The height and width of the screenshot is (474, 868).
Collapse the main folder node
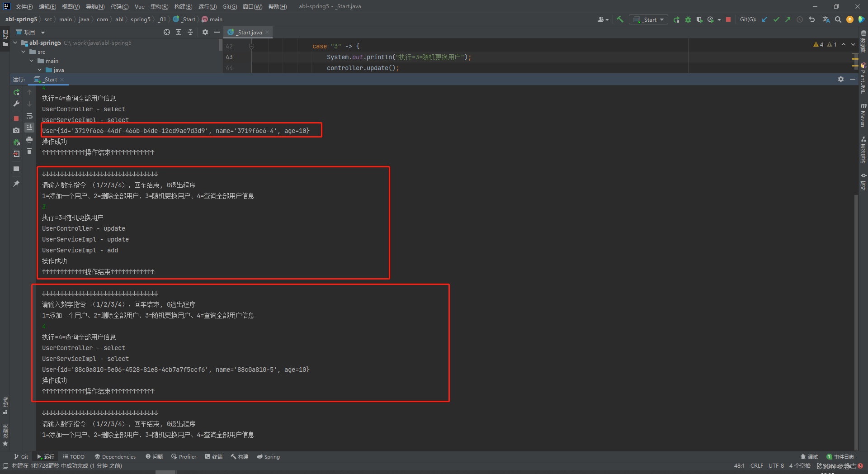[x=32, y=61]
